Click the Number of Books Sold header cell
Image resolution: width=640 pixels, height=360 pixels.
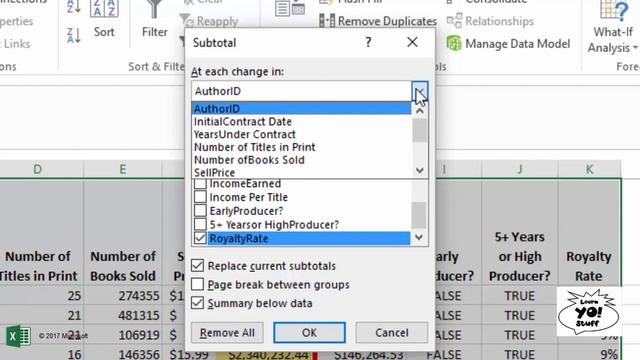(x=123, y=232)
